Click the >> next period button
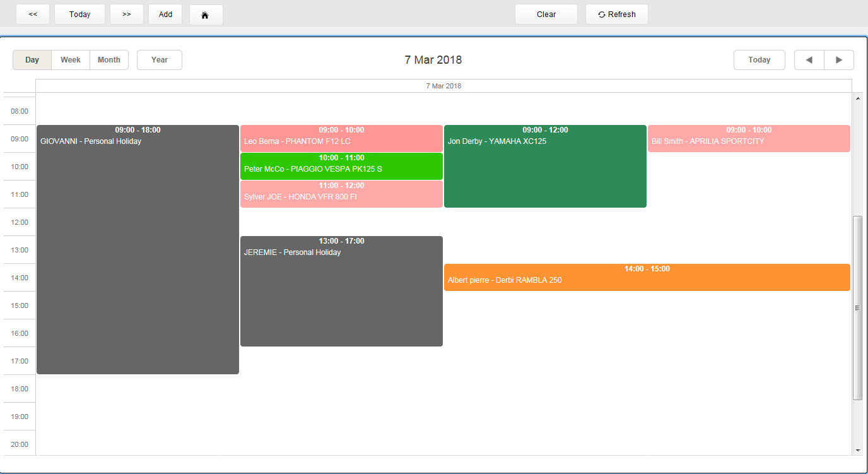 pyautogui.click(x=127, y=15)
